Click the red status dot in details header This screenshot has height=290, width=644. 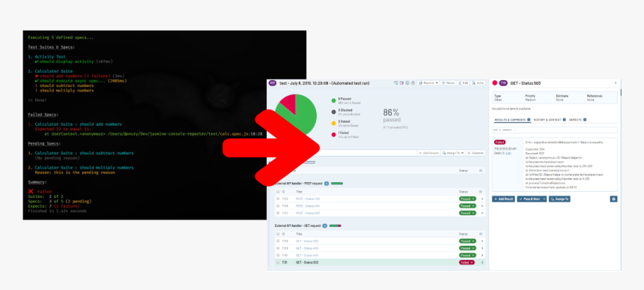click(x=494, y=83)
